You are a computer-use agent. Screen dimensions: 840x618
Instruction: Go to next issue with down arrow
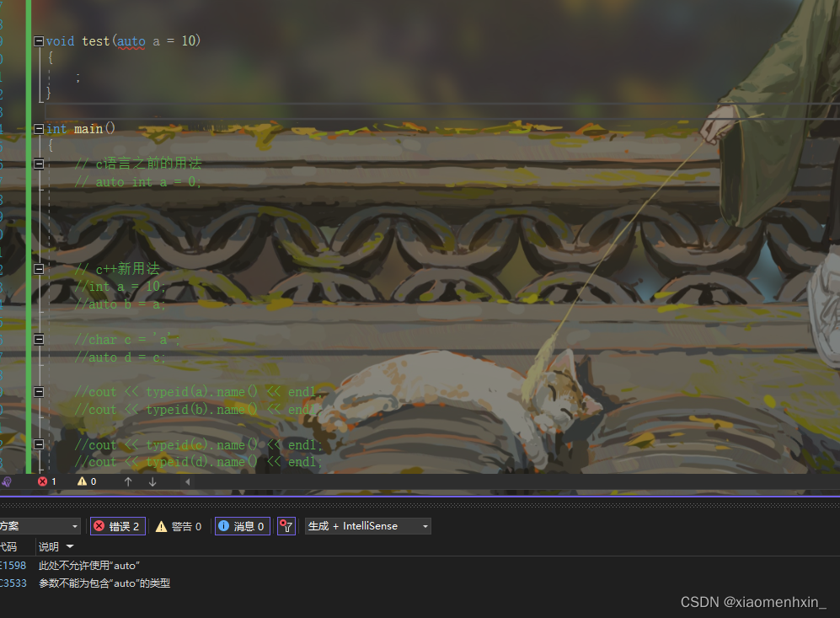[152, 481]
